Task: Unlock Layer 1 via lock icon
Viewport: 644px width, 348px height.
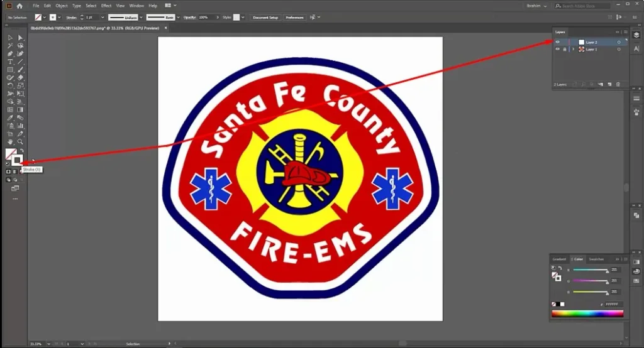Action: (x=564, y=49)
